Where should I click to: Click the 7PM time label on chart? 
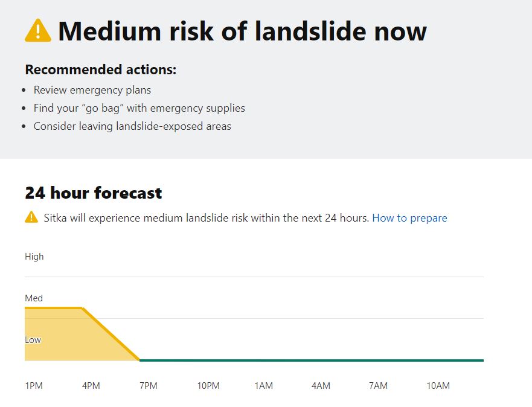(x=149, y=386)
